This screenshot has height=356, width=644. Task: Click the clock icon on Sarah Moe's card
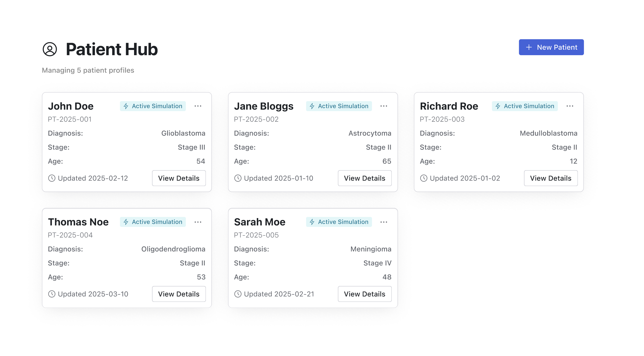[238, 294]
